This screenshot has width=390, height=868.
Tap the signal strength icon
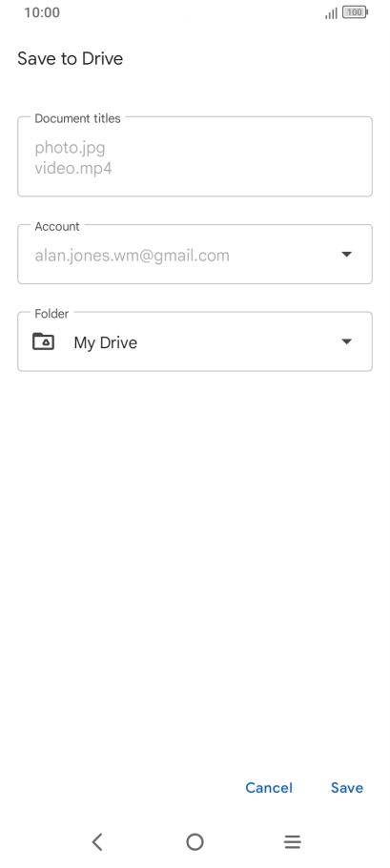[x=331, y=12]
